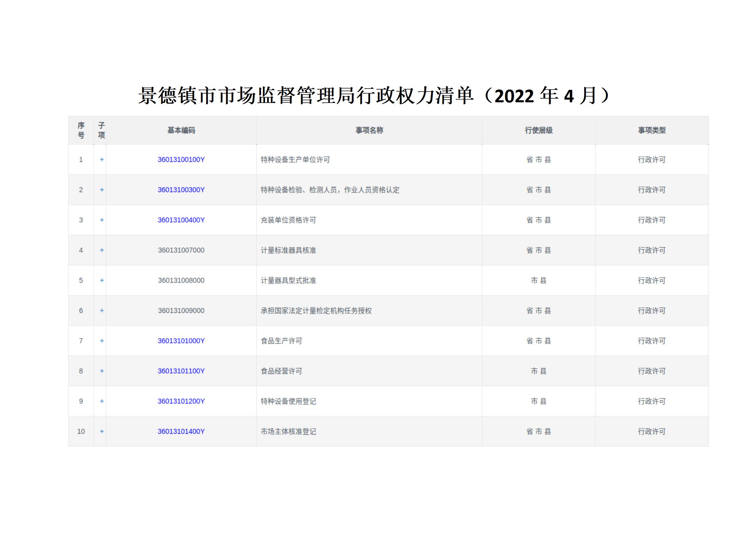Click the plus icon in row 9
The height and width of the screenshot is (534, 756).
point(102,401)
